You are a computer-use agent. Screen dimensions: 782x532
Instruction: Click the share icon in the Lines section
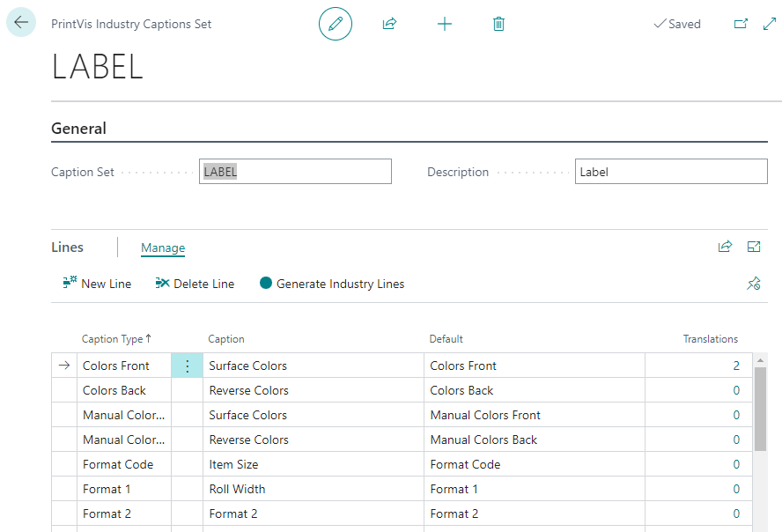point(725,247)
